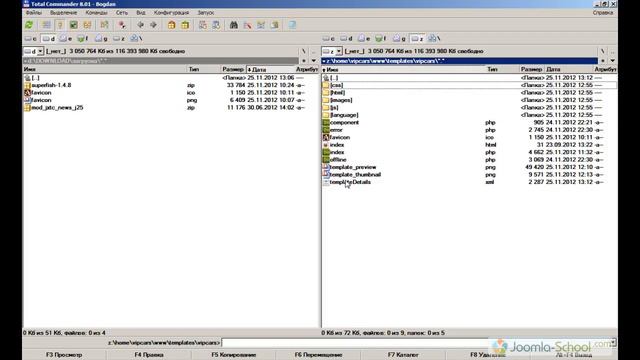640x360 pixels.
Task: Go to root with right panel backslash button
Action: click(x=602, y=51)
